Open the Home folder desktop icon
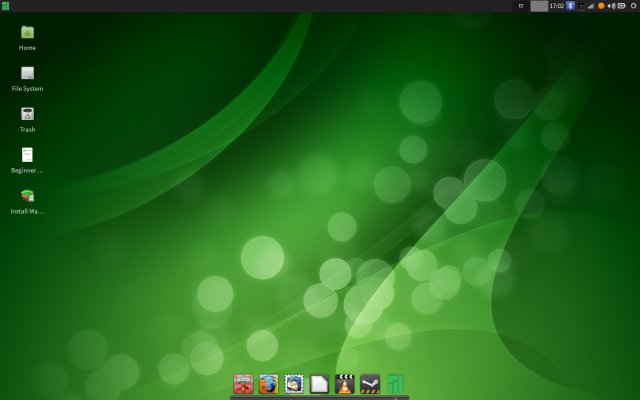Screen dimensions: 640x400 (x=27, y=33)
